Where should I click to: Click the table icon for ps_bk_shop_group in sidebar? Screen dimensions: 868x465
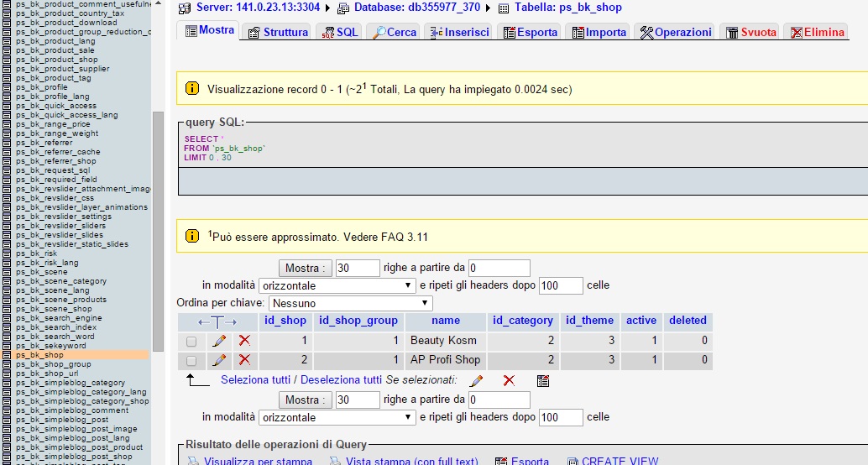pyautogui.click(x=7, y=364)
